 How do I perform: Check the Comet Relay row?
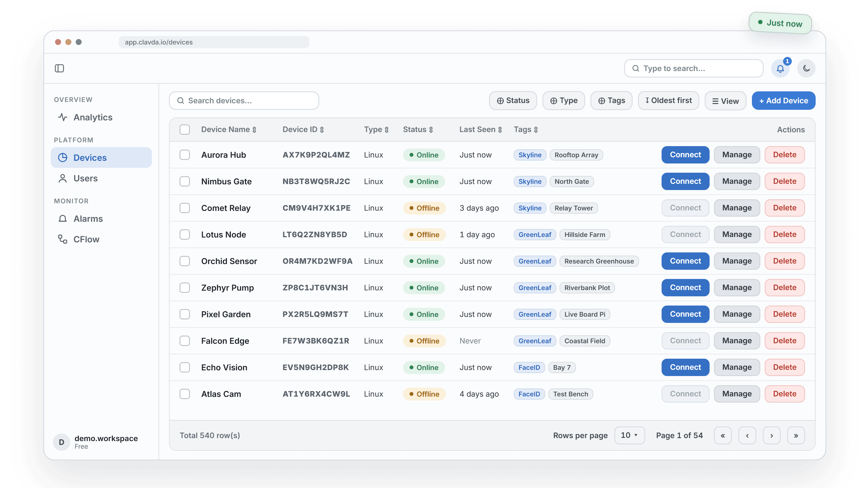[185, 208]
